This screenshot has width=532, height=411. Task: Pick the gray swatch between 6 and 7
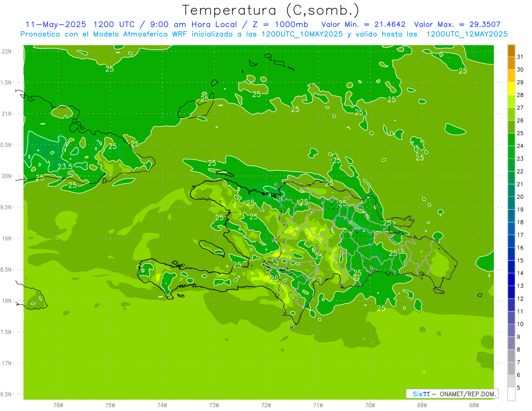coord(511,368)
